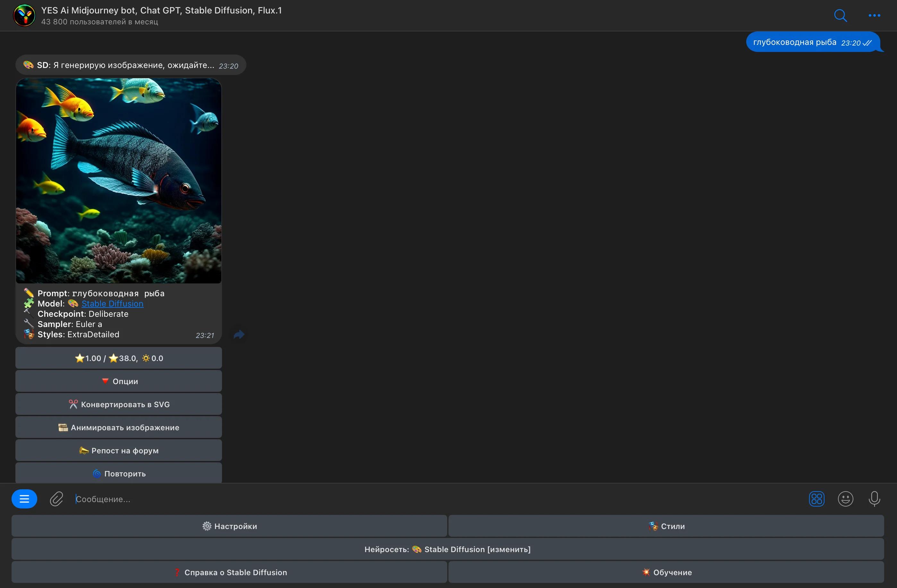Change neural network via Нейросеть button
Screen dimensions: 897x588
(x=447, y=549)
